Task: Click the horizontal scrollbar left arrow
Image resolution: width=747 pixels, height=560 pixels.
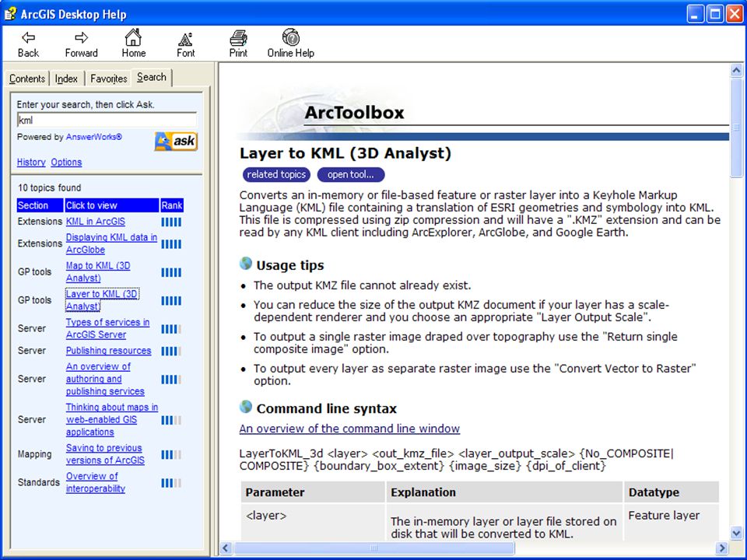Action: coord(226,548)
